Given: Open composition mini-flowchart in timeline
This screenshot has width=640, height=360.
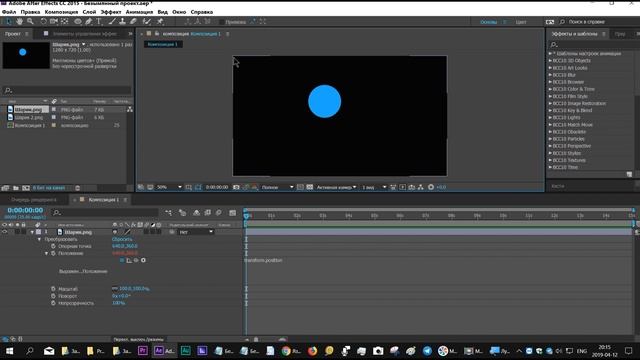Looking at the screenshot, I should click(x=169, y=213).
